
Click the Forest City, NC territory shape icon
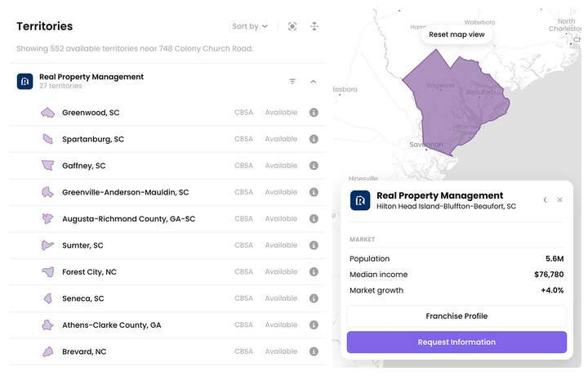[48, 271]
